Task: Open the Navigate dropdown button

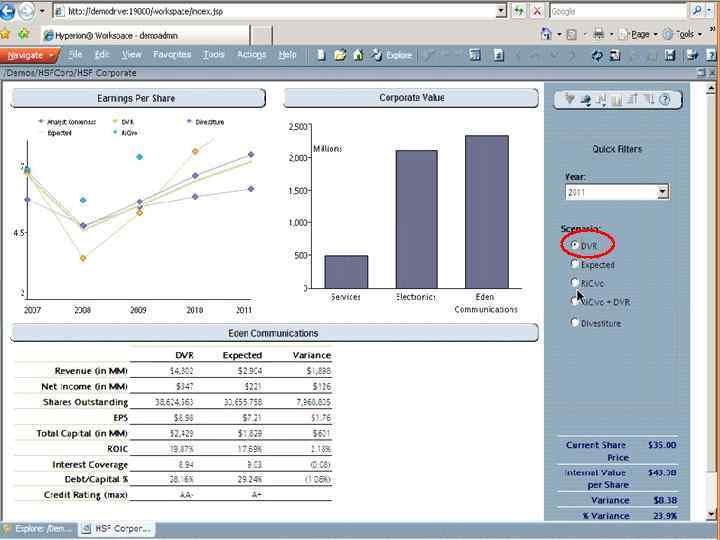Action: point(29,56)
